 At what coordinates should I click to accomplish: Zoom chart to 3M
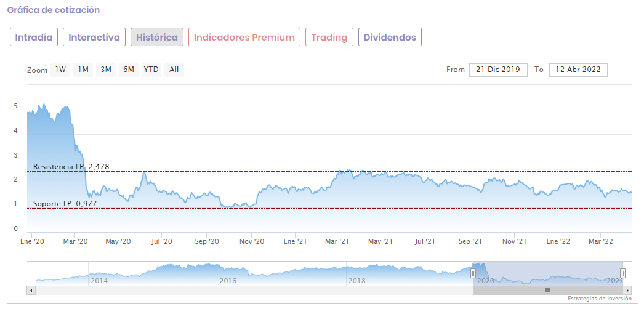pos(106,70)
